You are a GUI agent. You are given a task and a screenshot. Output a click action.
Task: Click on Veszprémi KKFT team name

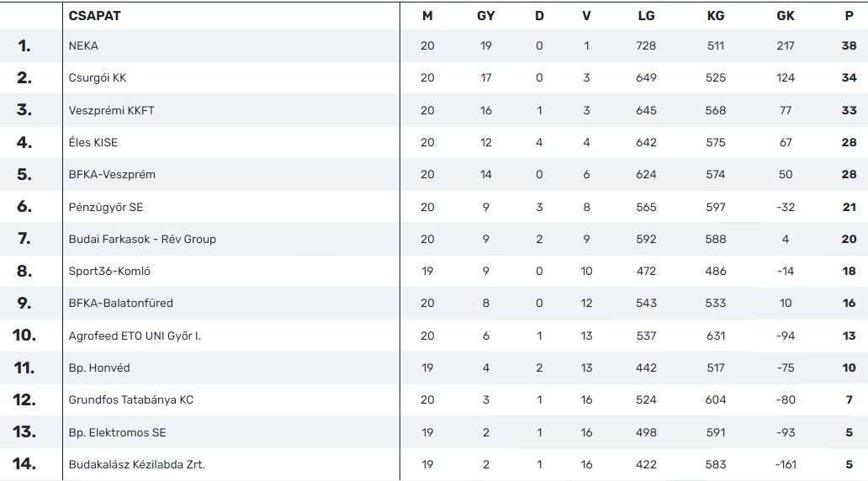pyautogui.click(x=111, y=110)
